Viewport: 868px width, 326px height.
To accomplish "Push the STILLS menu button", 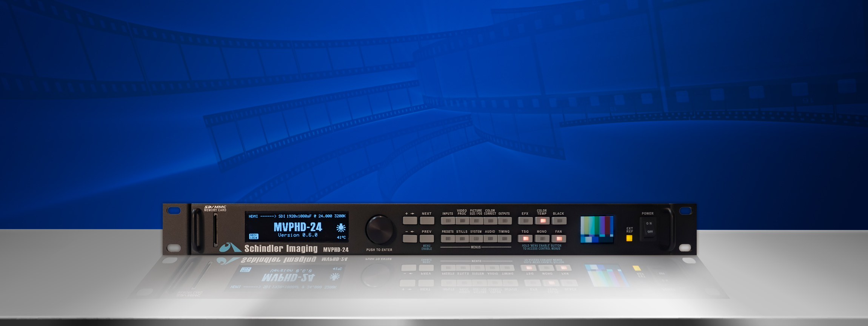I will click(x=462, y=238).
